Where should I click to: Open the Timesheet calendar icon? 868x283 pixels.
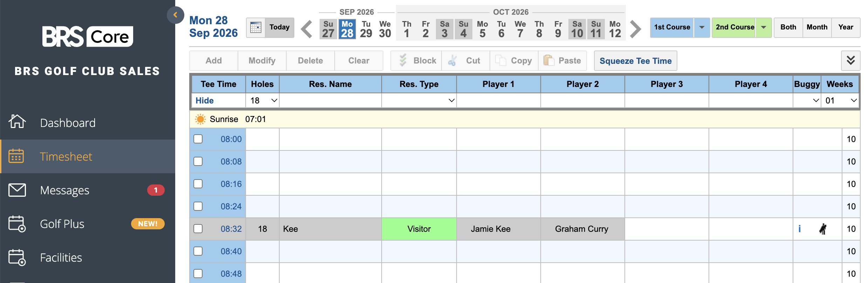click(x=16, y=156)
